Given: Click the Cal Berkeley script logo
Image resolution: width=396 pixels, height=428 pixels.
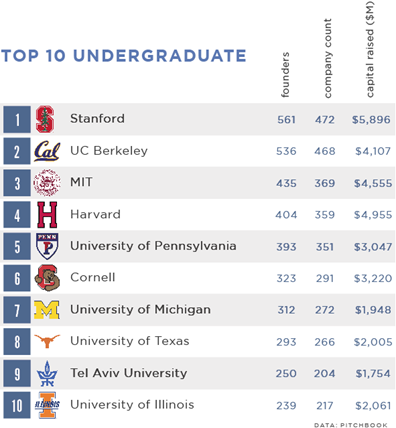Looking at the screenshot, I should coord(47,151).
